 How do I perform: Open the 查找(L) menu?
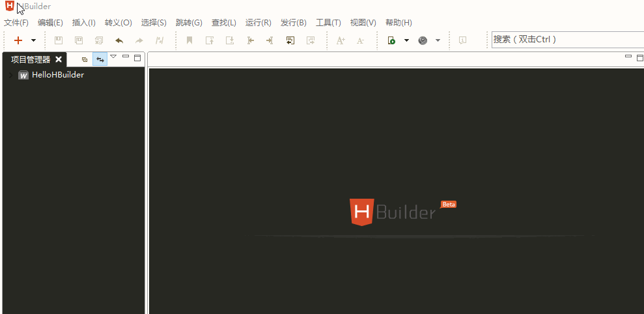(224, 23)
